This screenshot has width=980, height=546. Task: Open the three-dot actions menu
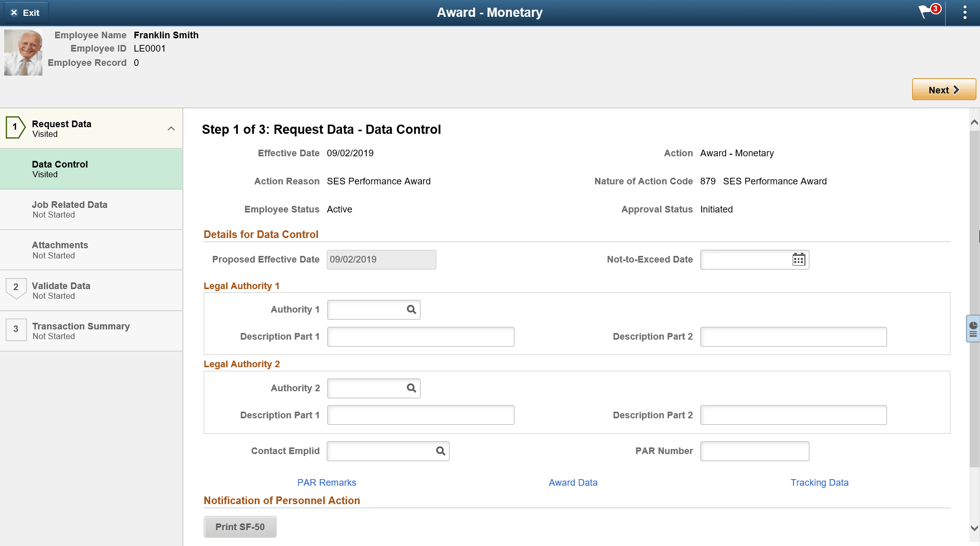[x=964, y=12]
